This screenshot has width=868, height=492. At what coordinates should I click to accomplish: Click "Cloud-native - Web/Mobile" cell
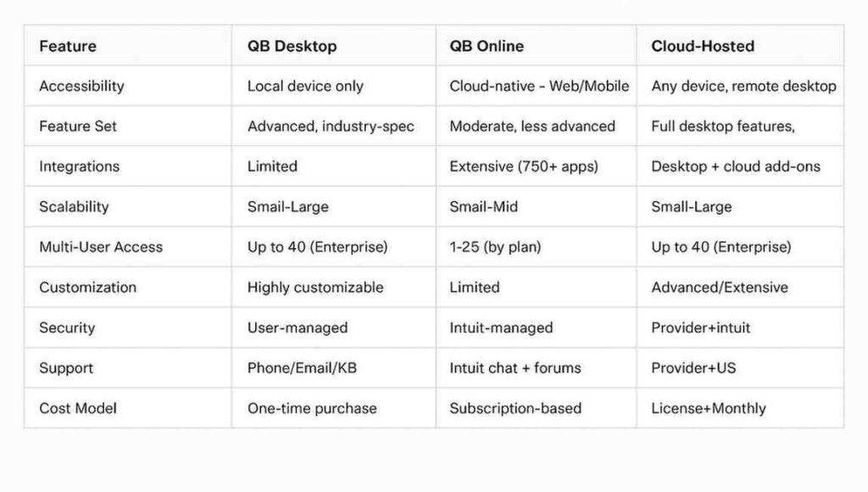tap(539, 86)
